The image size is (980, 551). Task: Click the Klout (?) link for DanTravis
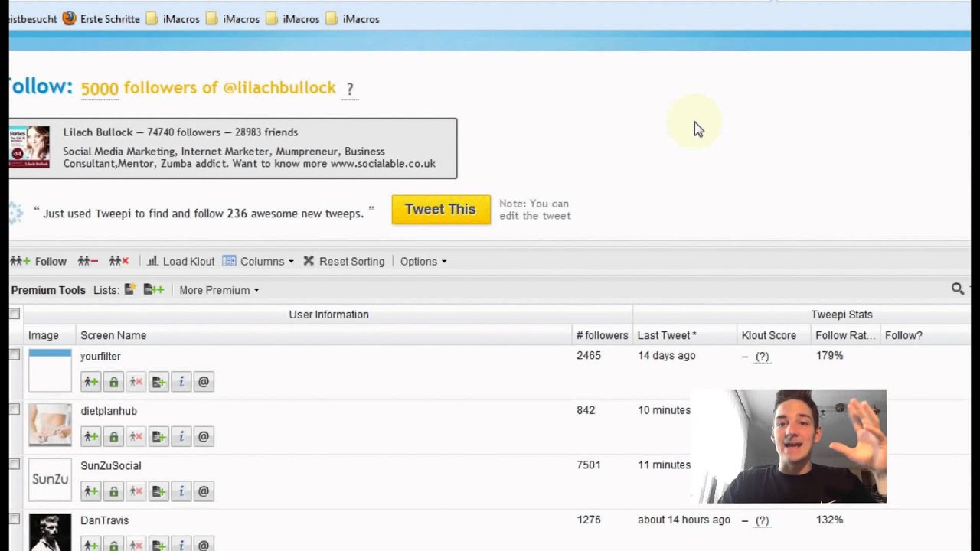[x=762, y=520]
